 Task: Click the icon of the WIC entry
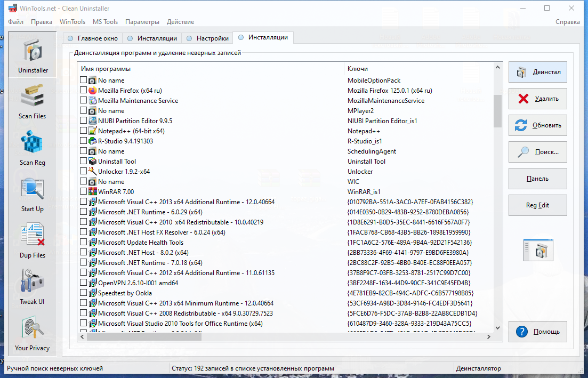coord(93,181)
